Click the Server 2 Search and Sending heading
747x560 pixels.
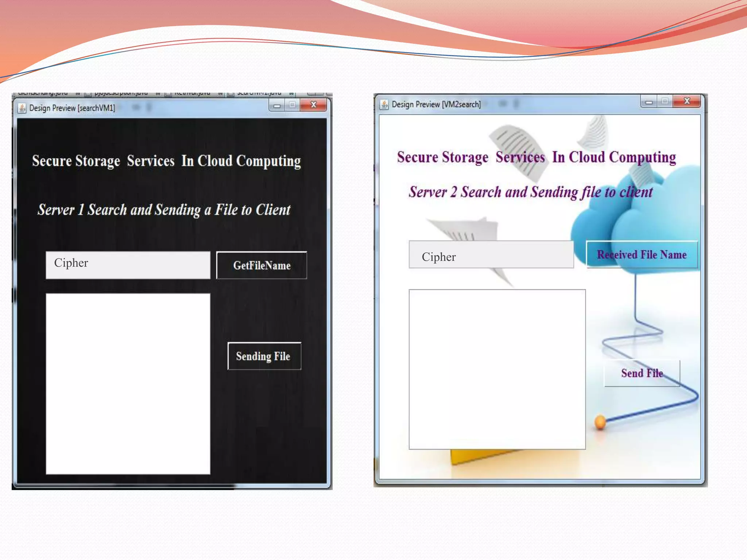pos(531,192)
